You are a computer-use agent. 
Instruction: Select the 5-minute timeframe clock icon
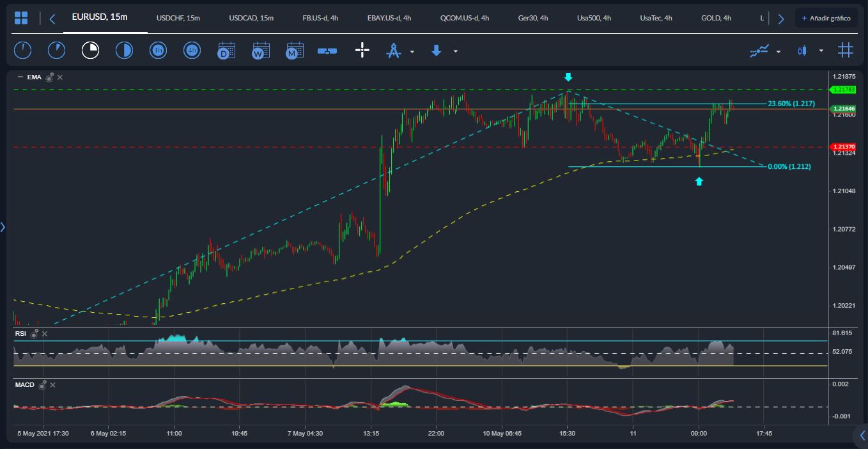tap(56, 51)
